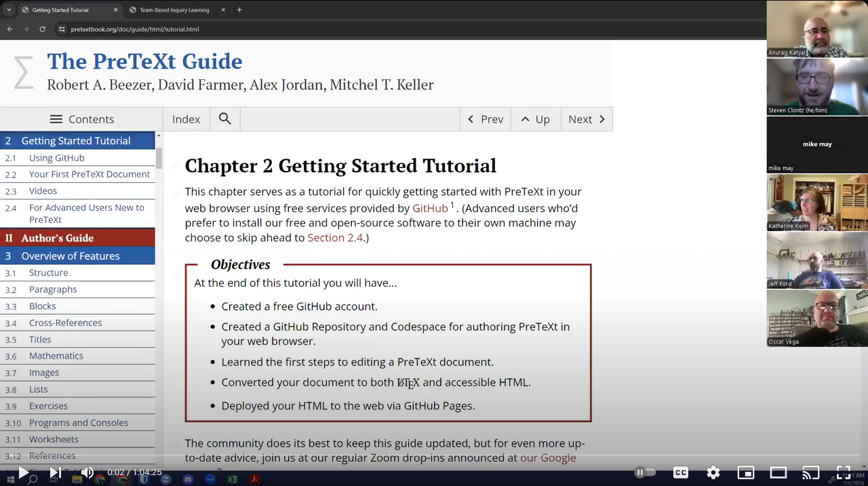Select Using GitHub in the contents
The width and height of the screenshot is (868, 486).
coord(56,158)
